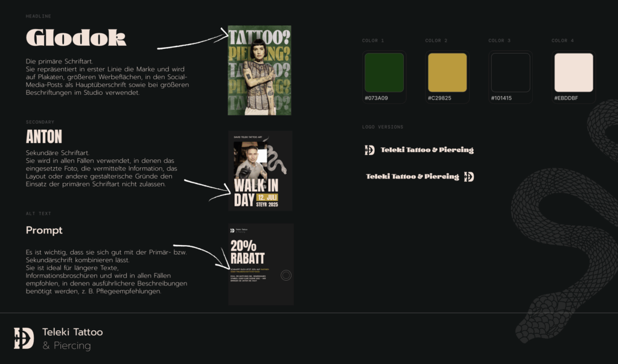Click the #C29825 hex code label
Screen dimensions: 618x364
pos(441,98)
